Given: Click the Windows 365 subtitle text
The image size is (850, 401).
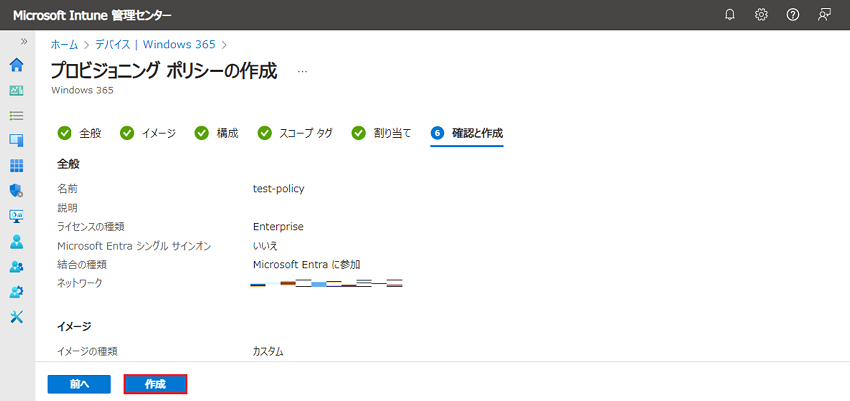Looking at the screenshot, I should 82,90.
